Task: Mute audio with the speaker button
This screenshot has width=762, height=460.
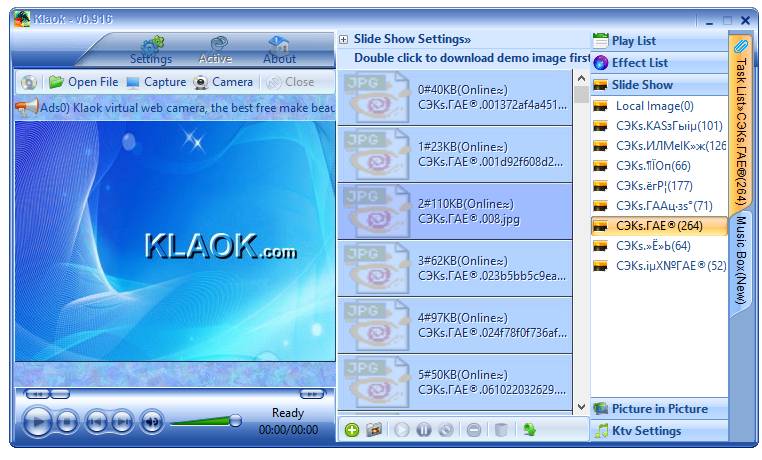Action: click(x=152, y=422)
